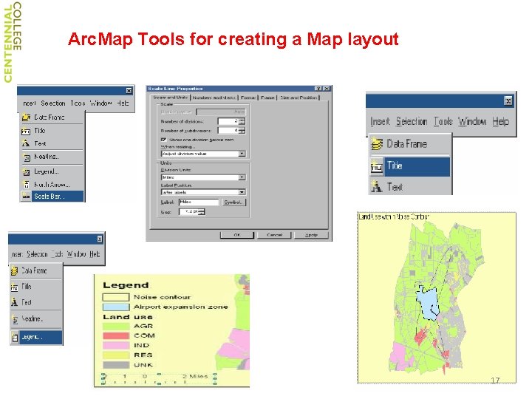Click the map title Land Use with Noise Contour
This screenshot has width=532, height=399.
point(394,216)
